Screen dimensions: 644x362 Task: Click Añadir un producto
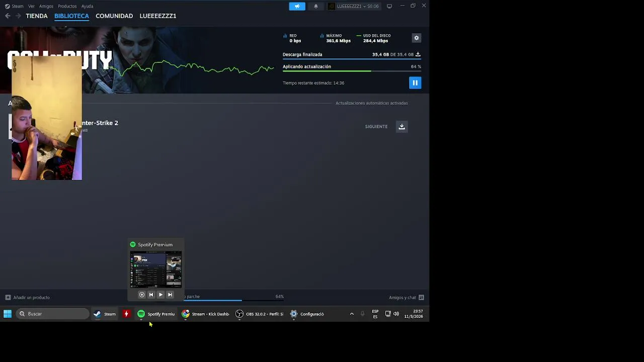[27, 298]
